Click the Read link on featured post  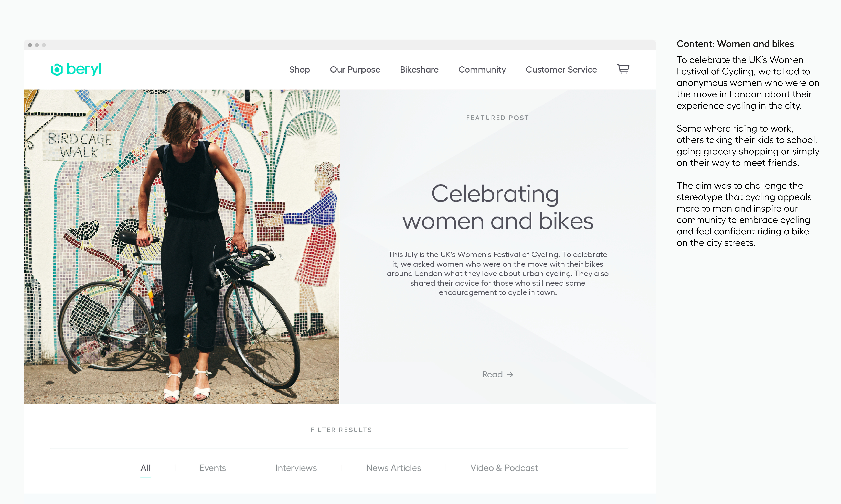498,374
